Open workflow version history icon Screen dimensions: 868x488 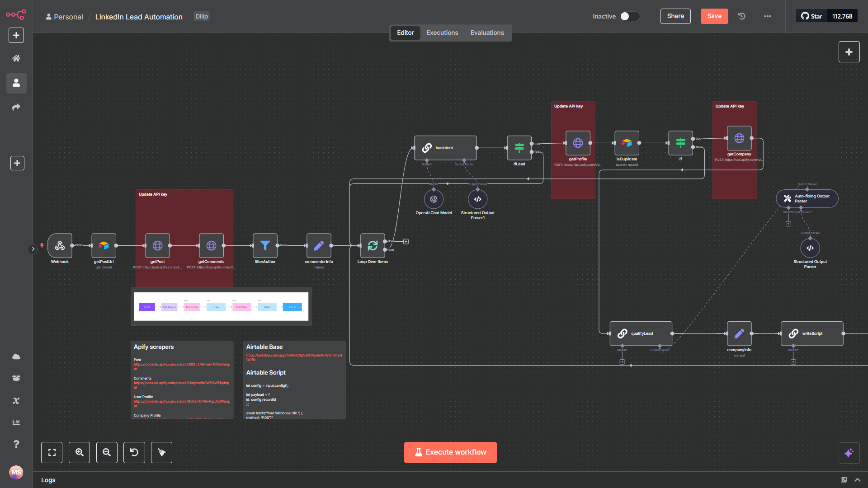pos(741,16)
